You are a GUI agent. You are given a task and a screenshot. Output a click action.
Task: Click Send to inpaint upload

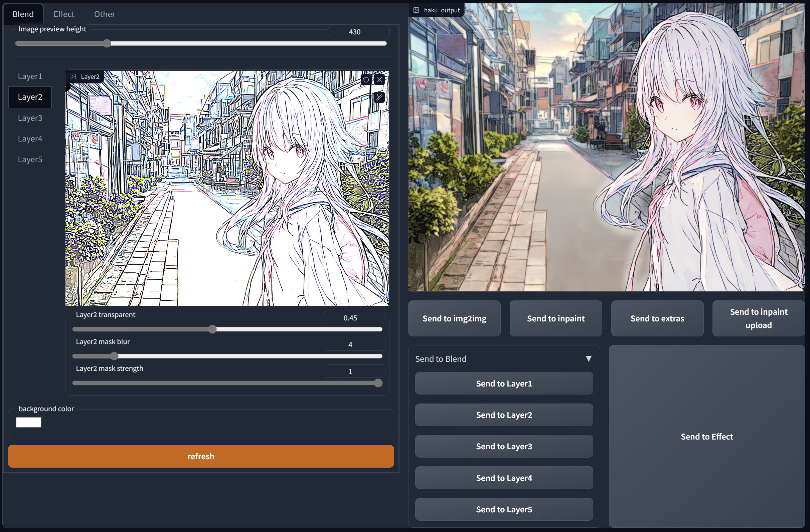759,318
